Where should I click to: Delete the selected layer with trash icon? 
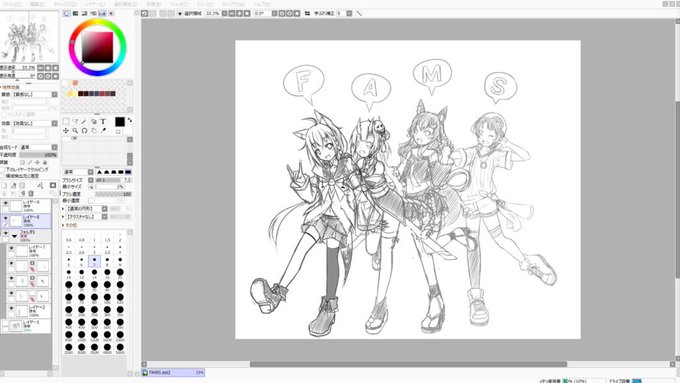point(31,193)
